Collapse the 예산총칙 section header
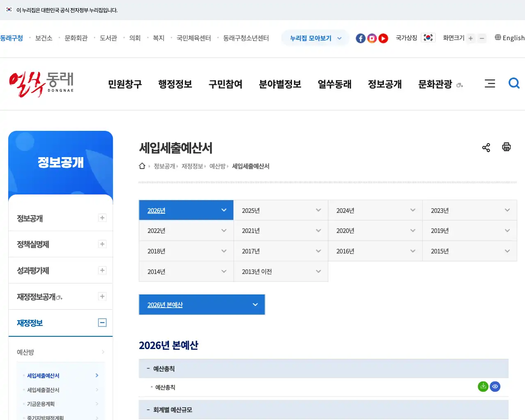Image resolution: width=525 pixels, height=420 pixels. click(x=324, y=369)
